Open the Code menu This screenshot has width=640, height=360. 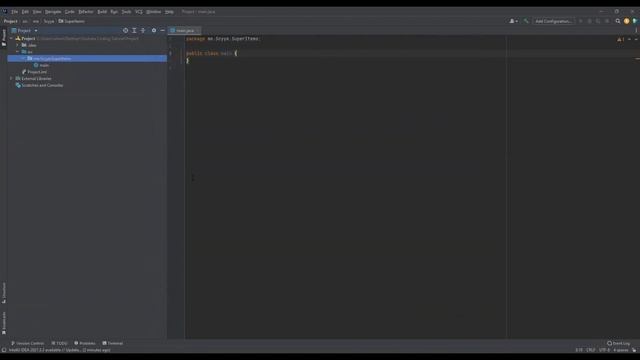point(70,12)
